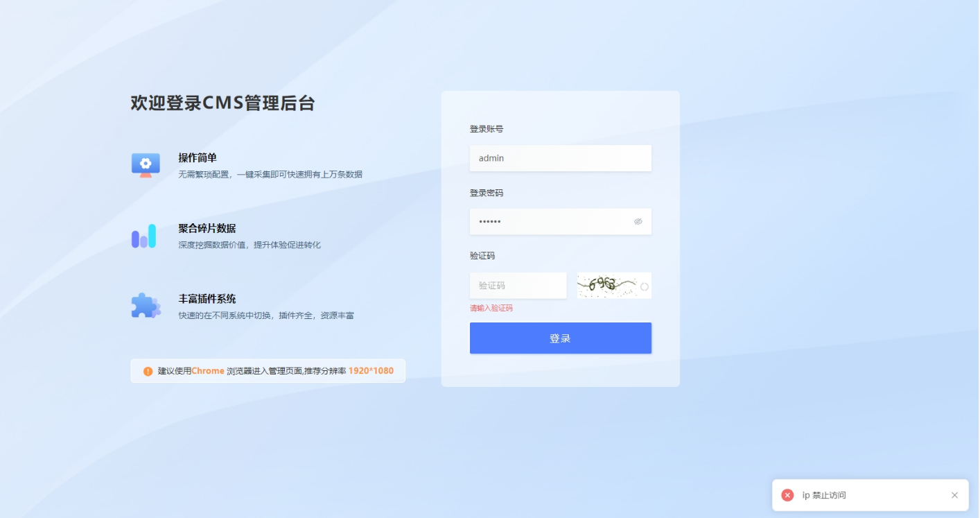Click the text 快速的在不同系统中切换，插件齐全，资源丰富
Viewport: 980px width, 518px height.
(x=266, y=316)
